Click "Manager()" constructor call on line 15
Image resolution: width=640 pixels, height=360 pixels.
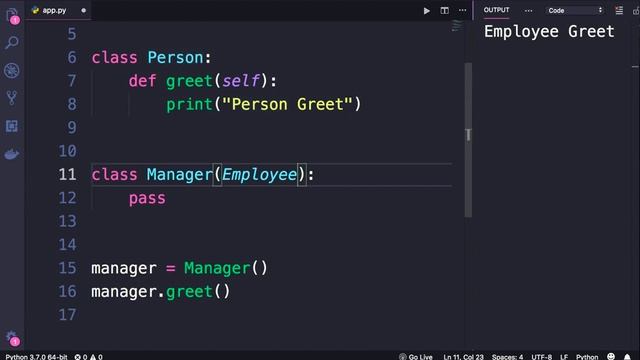pyautogui.click(x=226, y=268)
